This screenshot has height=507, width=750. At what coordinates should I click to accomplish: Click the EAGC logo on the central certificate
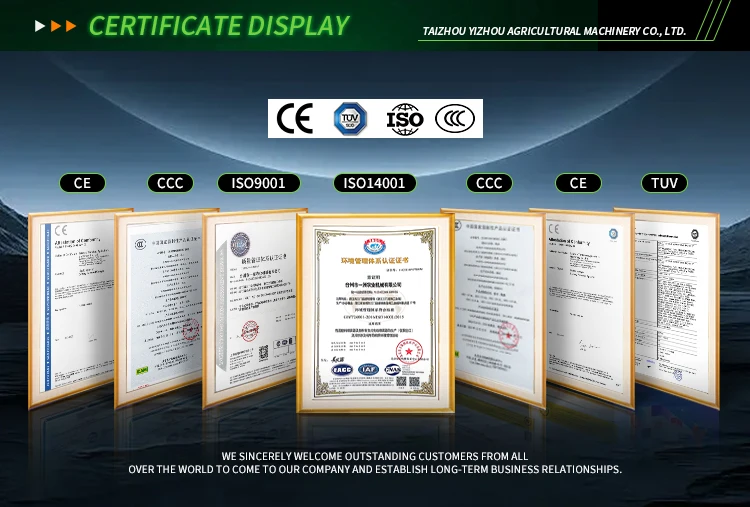point(342,370)
